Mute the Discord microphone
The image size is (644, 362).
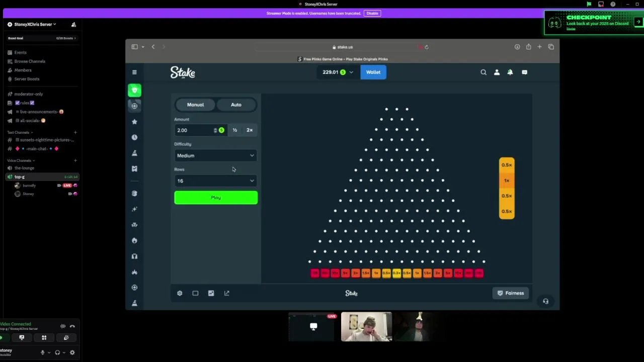(42, 352)
